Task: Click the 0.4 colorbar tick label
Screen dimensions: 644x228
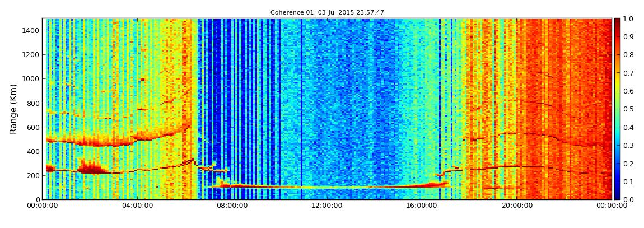Action: tap(628, 127)
